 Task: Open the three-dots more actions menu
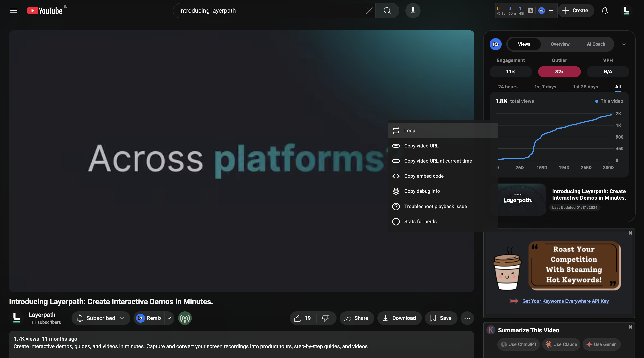pyautogui.click(x=467, y=318)
